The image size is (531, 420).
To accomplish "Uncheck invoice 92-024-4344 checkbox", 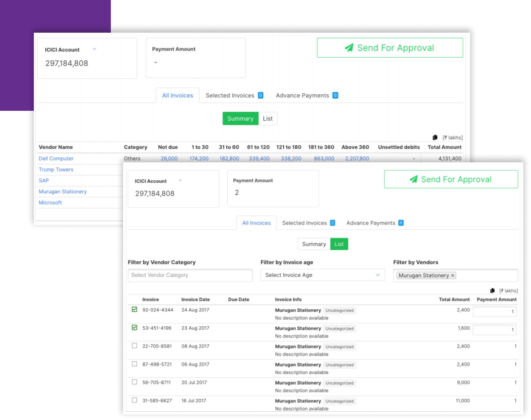I will click(134, 309).
